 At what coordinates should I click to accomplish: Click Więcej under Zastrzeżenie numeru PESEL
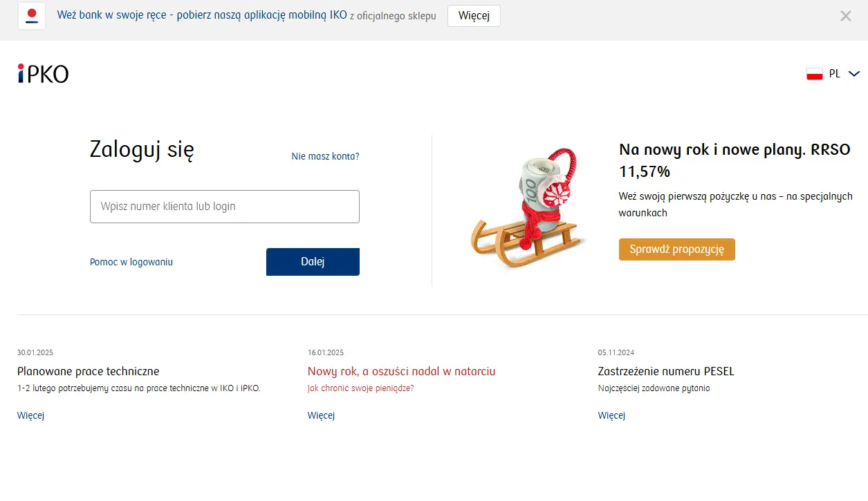611,415
